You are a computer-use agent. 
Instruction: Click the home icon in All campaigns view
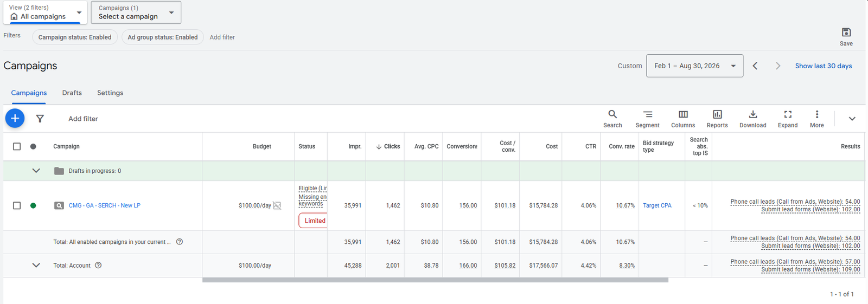pyautogui.click(x=14, y=16)
